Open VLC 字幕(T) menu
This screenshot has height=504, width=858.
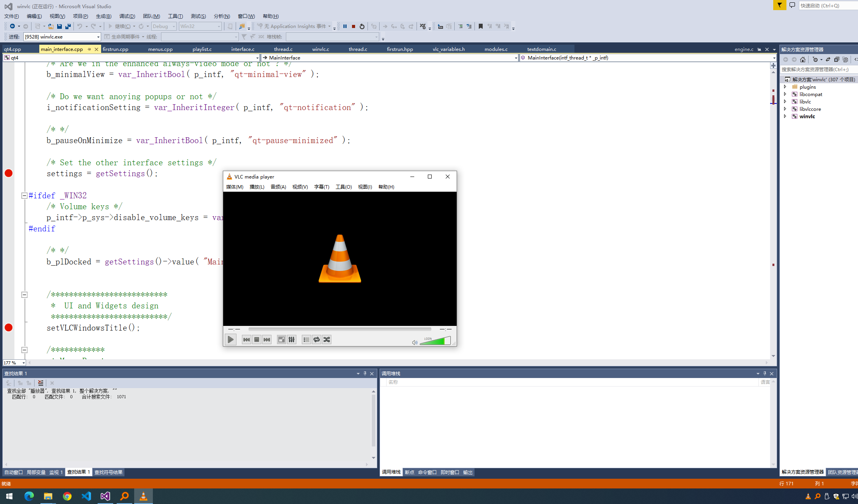pyautogui.click(x=322, y=187)
